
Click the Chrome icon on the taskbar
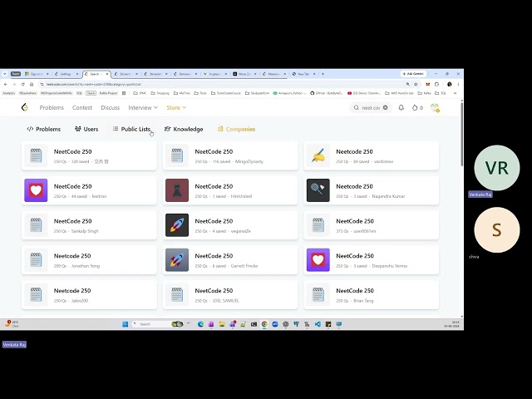click(264, 324)
